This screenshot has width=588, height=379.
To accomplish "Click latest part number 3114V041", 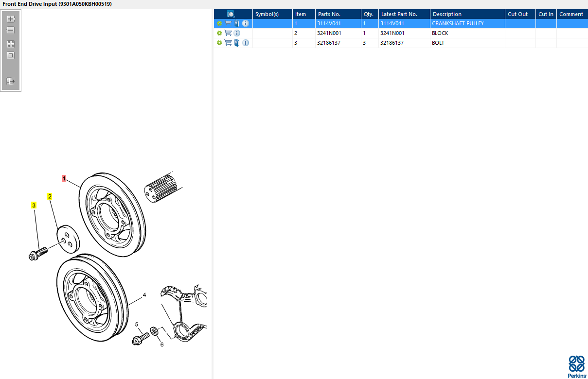I will point(392,23).
